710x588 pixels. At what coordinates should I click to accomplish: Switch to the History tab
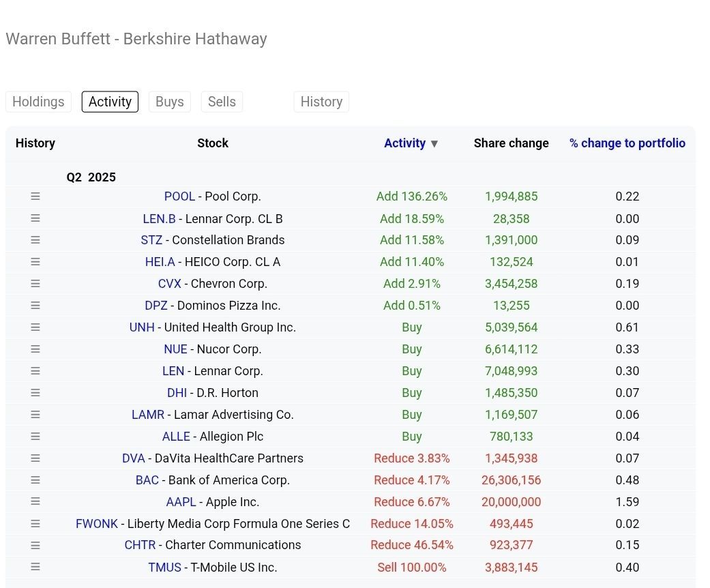point(321,101)
